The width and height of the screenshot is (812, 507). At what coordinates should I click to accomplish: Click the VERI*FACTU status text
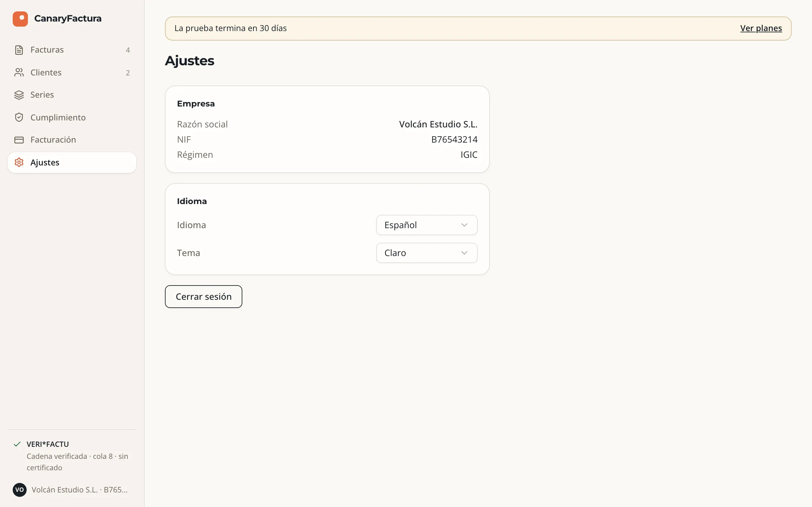[48, 444]
